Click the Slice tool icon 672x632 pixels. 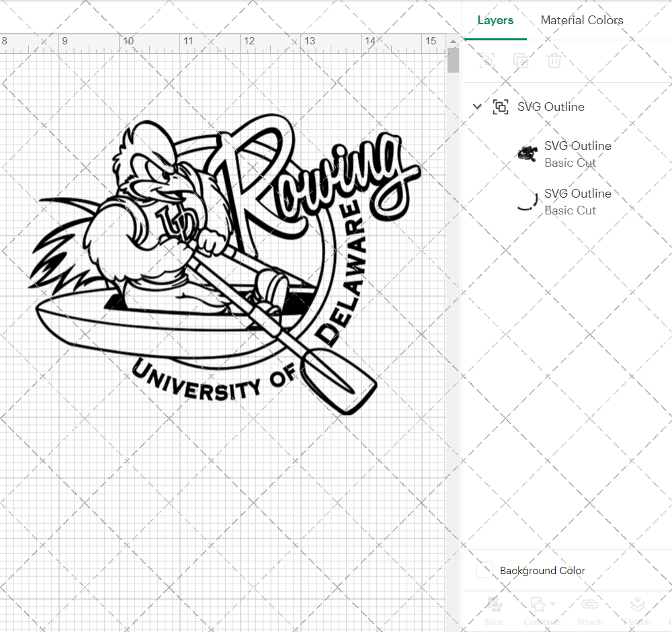click(x=494, y=604)
